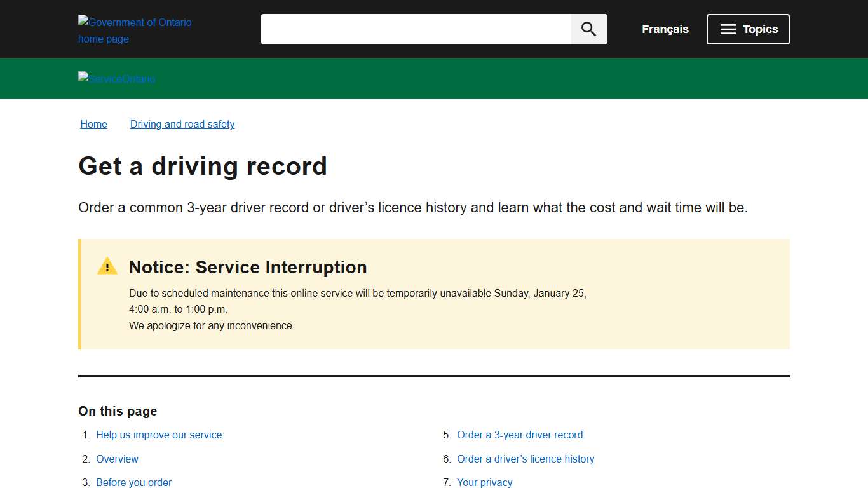Open Order a driver's licence history
Image resolution: width=868 pixels, height=488 pixels.
526,459
